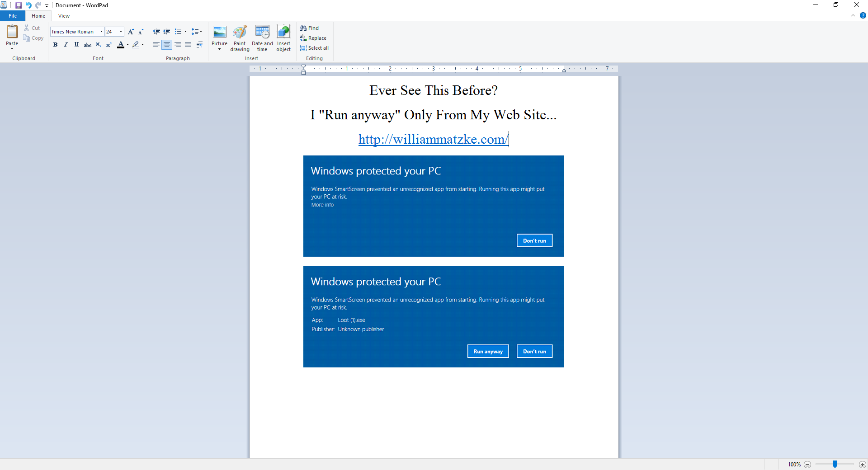Click "Don't run" in the upper SmartScreen dialog

534,240
